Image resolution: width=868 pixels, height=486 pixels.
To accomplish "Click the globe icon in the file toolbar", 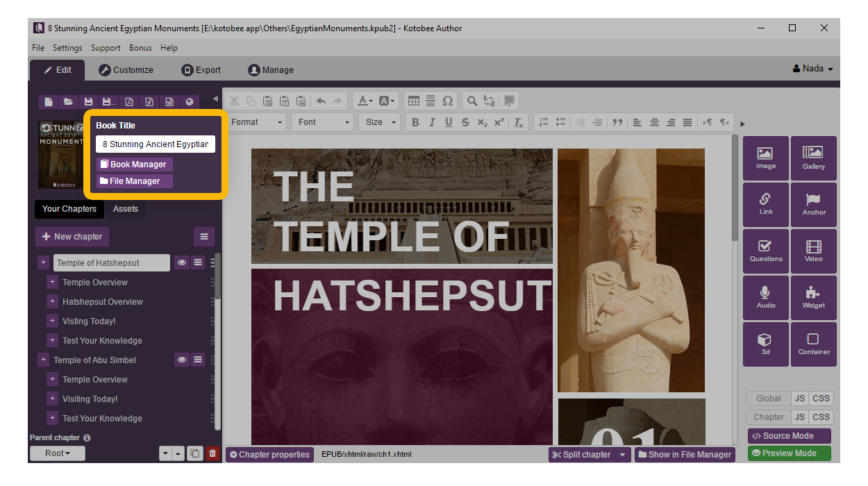I will click(x=190, y=102).
